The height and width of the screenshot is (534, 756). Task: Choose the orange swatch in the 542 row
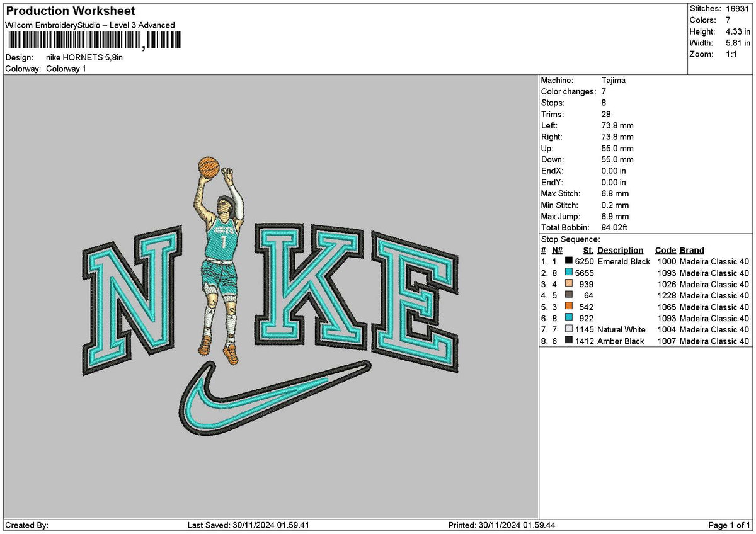[x=569, y=307]
